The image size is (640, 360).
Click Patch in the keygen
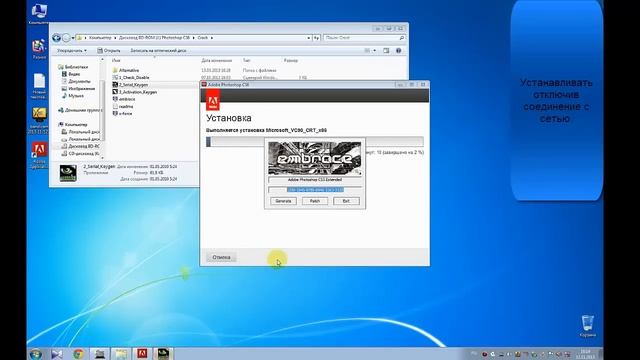click(x=315, y=201)
